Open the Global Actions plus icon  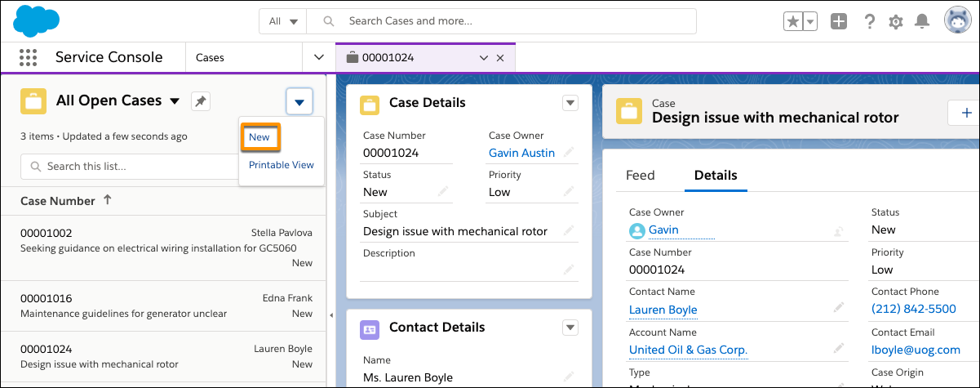(x=839, y=22)
